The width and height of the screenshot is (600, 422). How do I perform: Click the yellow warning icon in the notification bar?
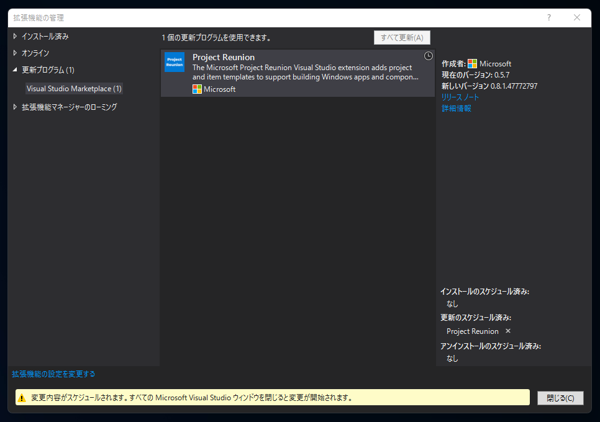click(x=22, y=398)
